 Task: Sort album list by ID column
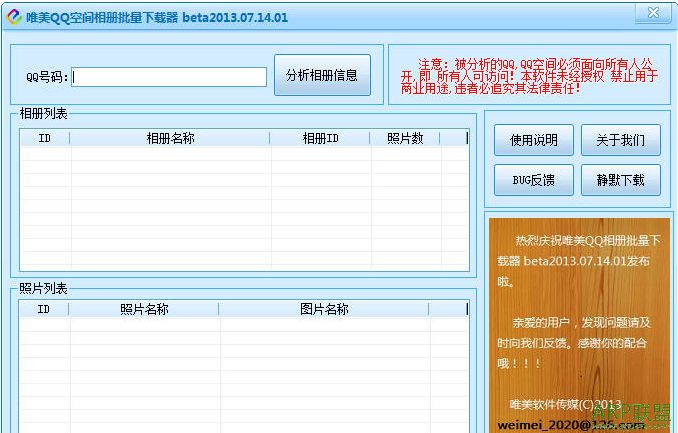point(45,138)
